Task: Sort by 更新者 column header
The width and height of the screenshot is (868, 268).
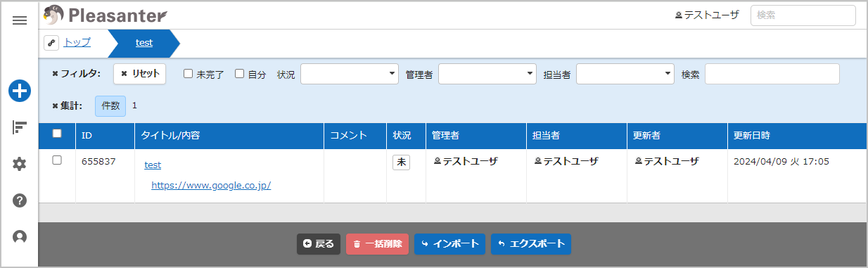Action: click(677, 136)
